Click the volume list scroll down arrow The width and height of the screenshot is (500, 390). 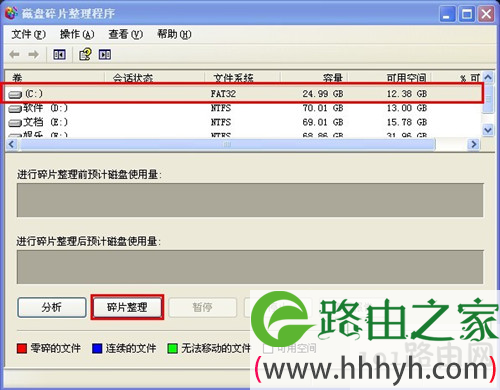coord(488,130)
